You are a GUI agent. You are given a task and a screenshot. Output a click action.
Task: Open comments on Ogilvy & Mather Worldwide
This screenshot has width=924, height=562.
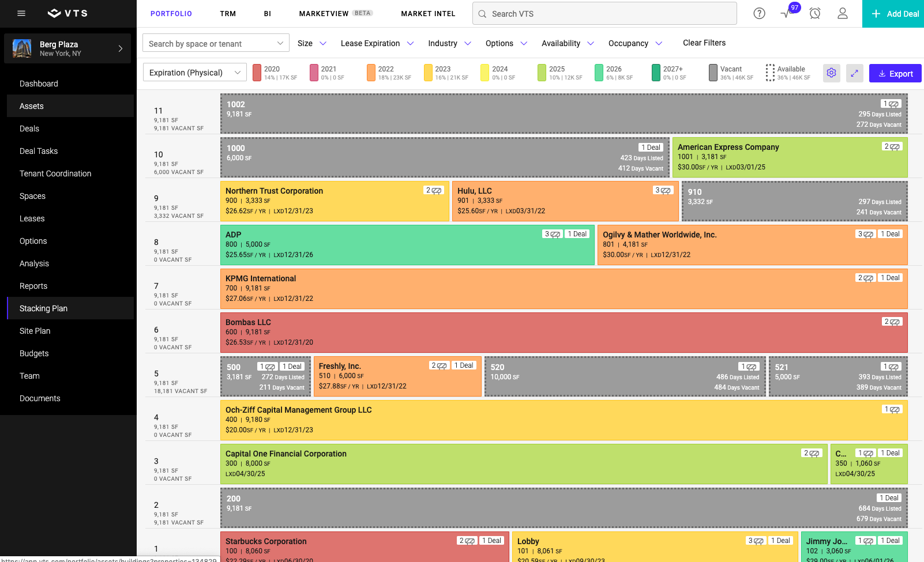[x=866, y=234]
